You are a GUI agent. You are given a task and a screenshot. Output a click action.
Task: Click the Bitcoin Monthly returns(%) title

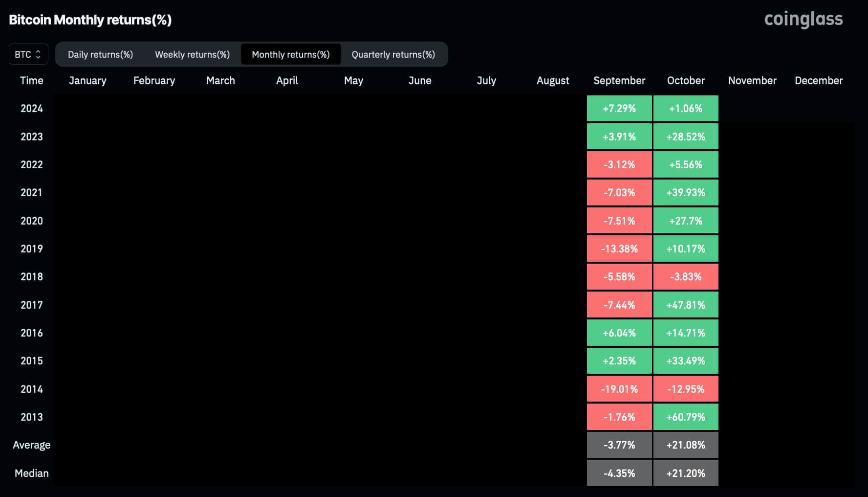[x=90, y=20]
